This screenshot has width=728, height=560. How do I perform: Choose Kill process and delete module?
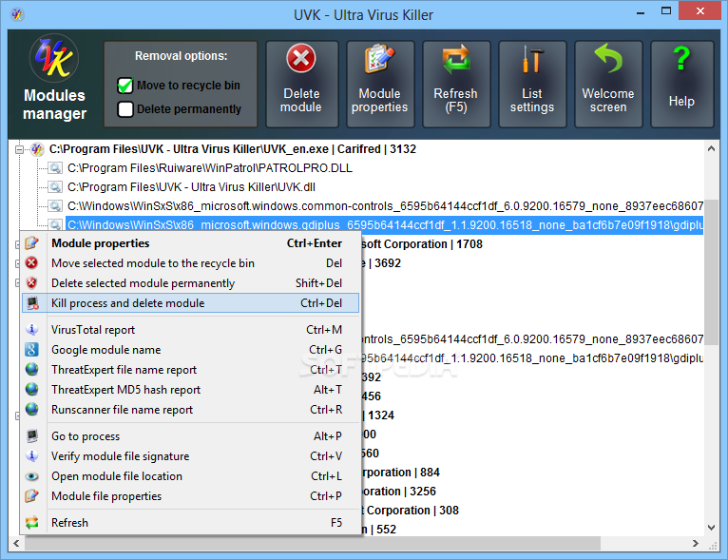click(x=190, y=303)
